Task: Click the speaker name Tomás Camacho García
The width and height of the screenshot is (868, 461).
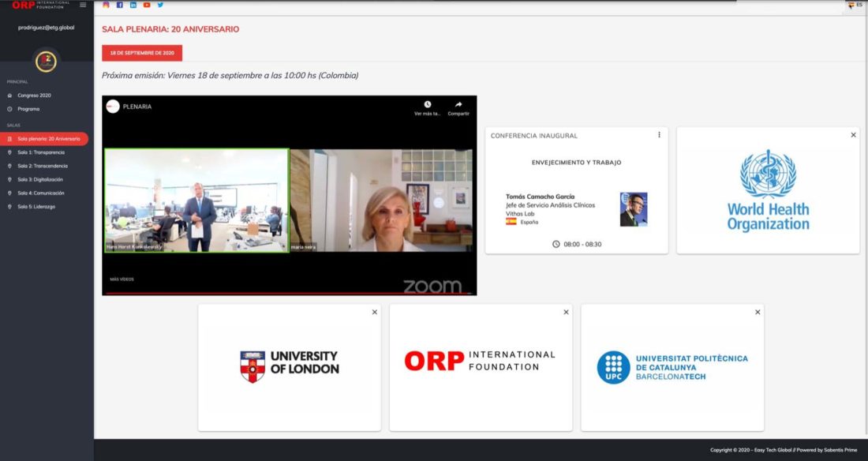Action: (540, 197)
